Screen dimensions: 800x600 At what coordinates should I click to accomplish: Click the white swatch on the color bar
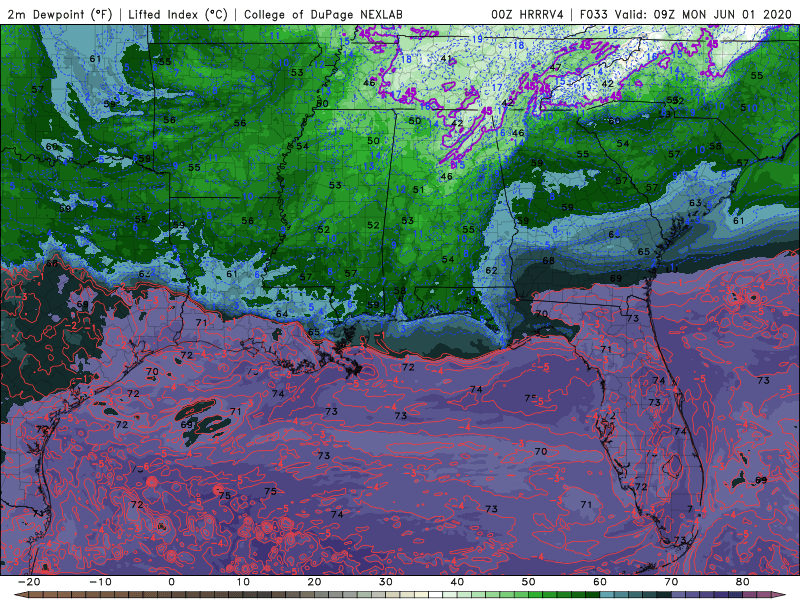pos(435,594)
